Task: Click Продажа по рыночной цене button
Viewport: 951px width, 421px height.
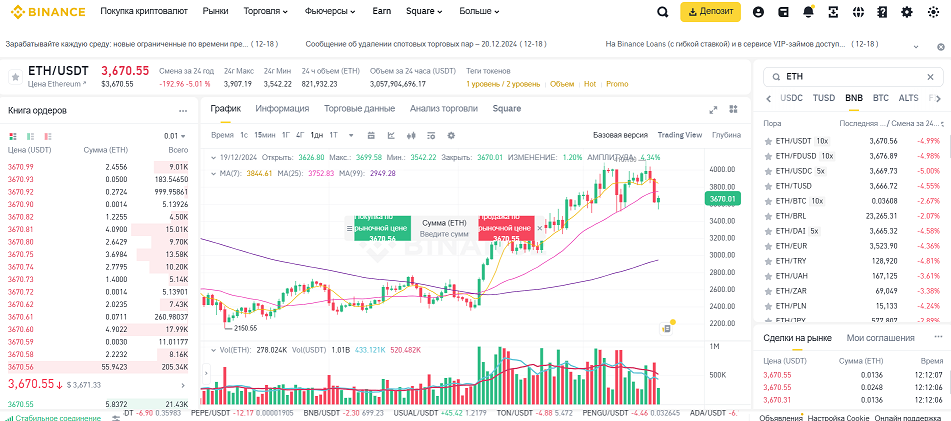Action: click(x=506, y=228)
